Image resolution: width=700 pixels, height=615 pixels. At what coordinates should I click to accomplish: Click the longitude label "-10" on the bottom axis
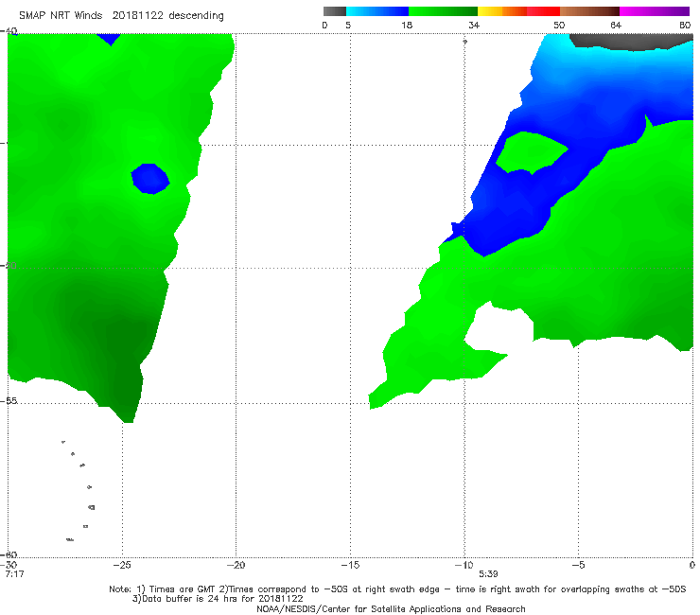pyautogui.click(x=464, y=565)
